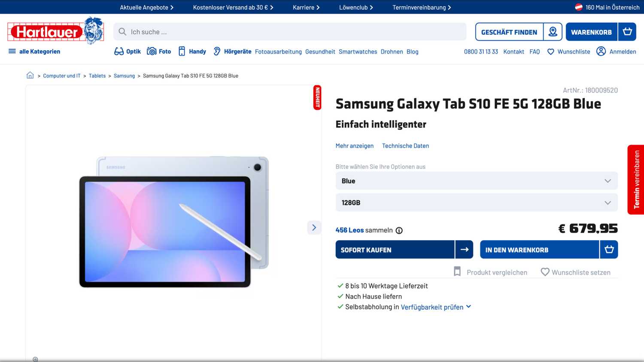Click the home breadcrumb icon
The width and height of the screenshot is (644, 362).
pos(30,75)
